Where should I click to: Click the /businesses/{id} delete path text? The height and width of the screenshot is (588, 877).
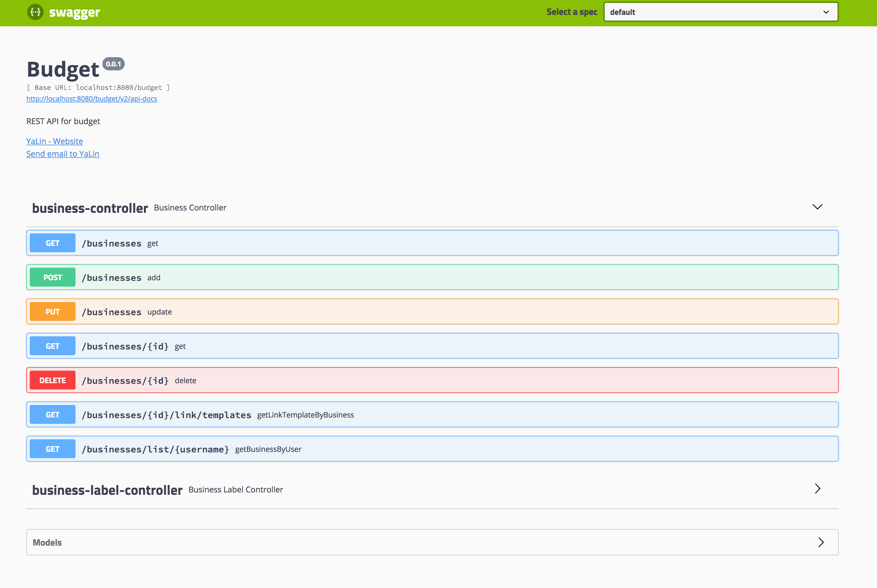click(x=125, y=381)
